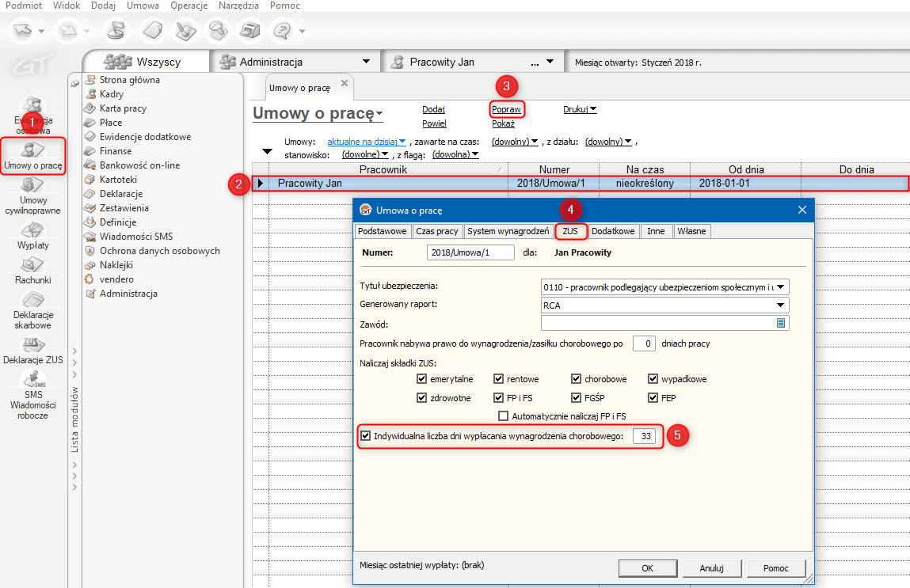Click the list icon in Zawód field
This screenshot has width=910, height=588.
780,323
